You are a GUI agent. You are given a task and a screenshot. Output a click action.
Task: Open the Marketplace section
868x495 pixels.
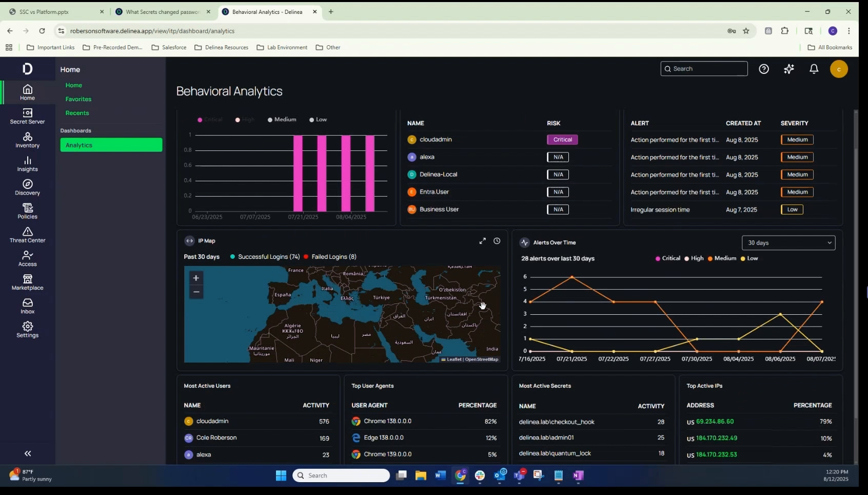(27, 282)
